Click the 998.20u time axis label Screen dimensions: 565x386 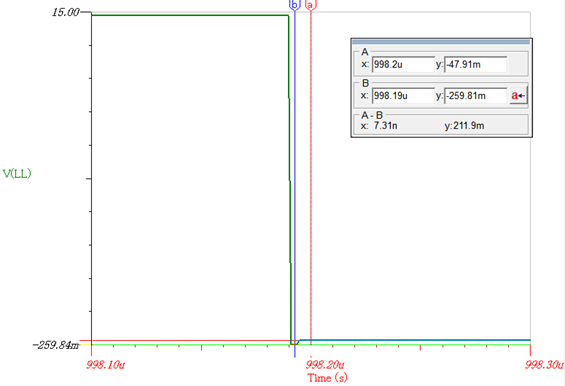[325, 365]
